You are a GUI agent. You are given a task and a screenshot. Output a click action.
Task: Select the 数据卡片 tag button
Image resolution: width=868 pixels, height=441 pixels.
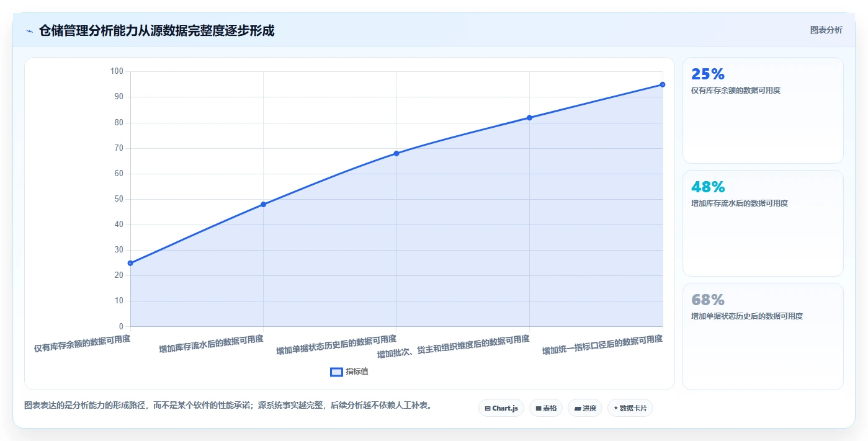(x=630, y=408)
